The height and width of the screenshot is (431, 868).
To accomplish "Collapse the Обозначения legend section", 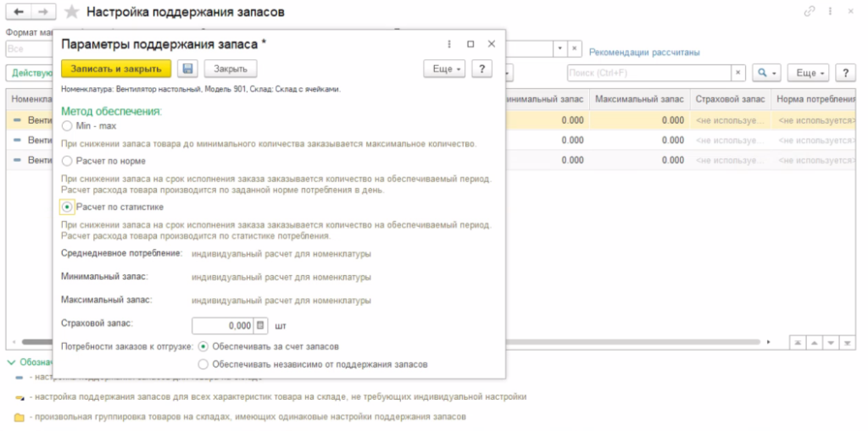I will pyautogui.click(x=11, y=362).
